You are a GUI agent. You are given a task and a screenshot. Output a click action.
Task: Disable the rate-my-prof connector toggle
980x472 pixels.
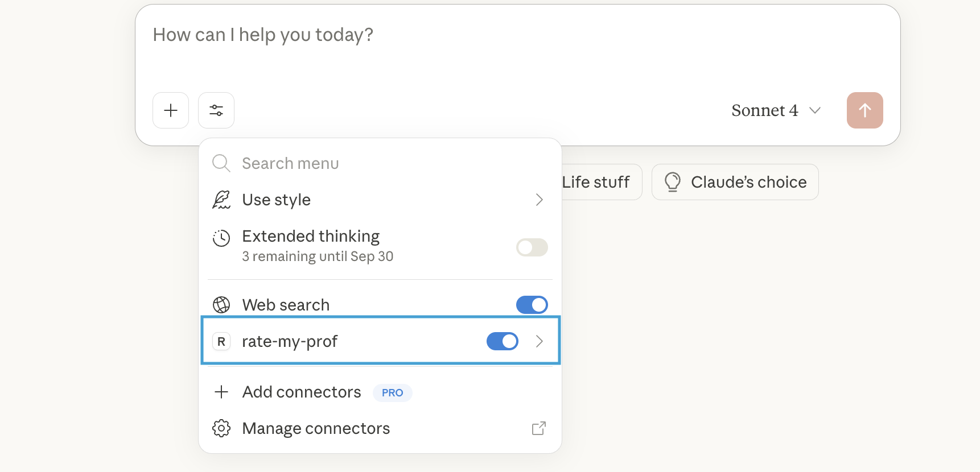[503, 341]
